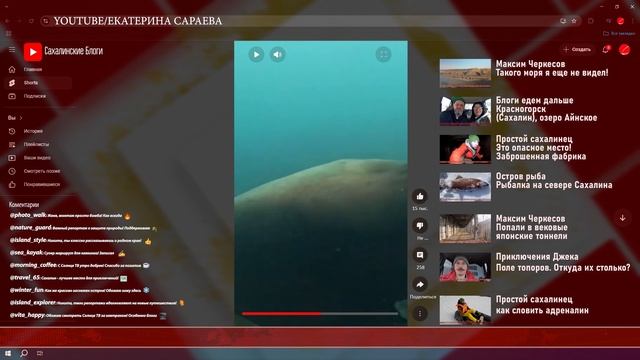Open thumbnail of как словить адреналин video
The image size is (640, 360).
465,310
